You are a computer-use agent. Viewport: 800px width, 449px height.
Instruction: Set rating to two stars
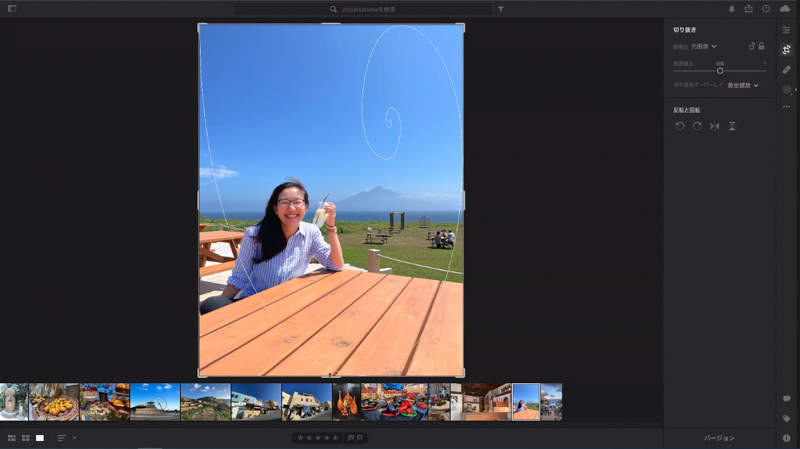309,438
